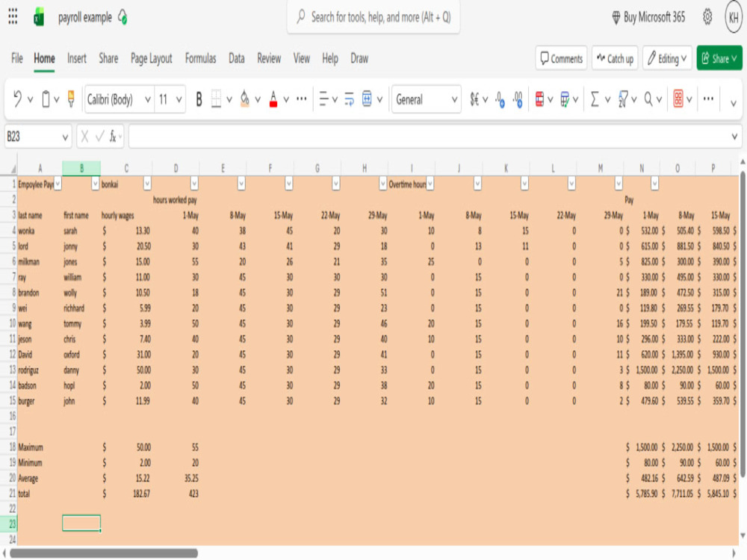Click the AutoSum sigma icon

tap(595, 99)
